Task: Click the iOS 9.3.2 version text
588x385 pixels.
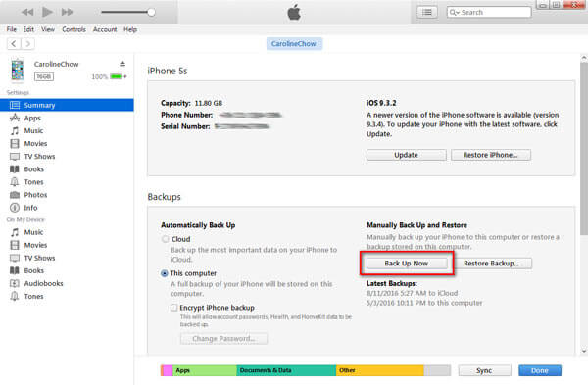Action: point(381,103)
